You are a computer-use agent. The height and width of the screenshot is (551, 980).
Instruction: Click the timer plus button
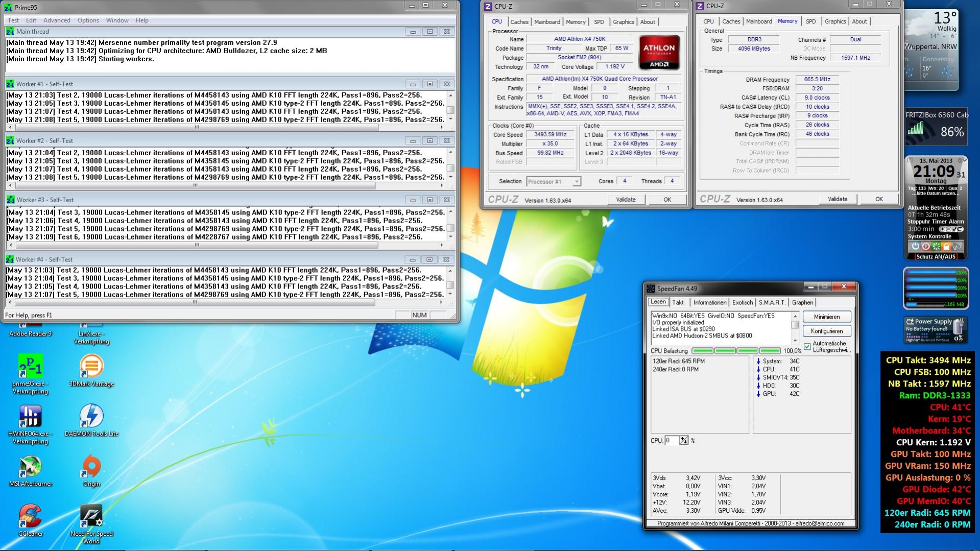click(x=942, y=229)
